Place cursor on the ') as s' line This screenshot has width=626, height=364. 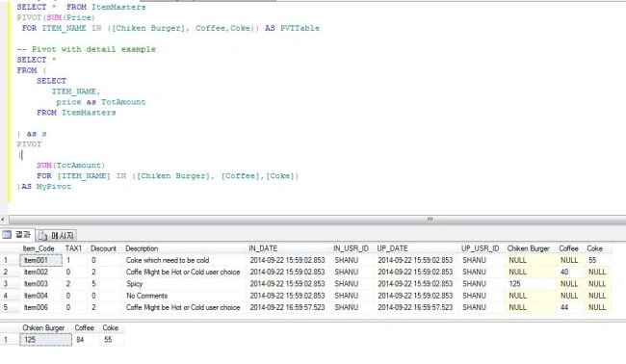click(32, 134)
